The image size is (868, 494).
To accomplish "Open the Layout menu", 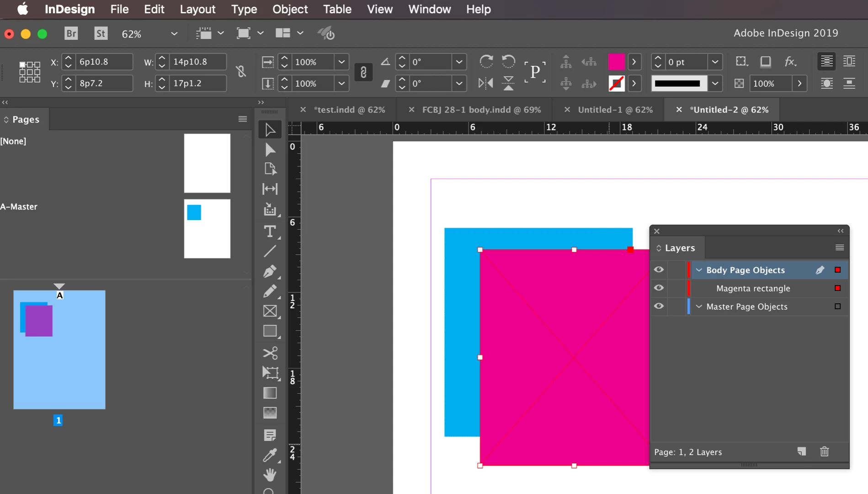I will pos(197,9).
